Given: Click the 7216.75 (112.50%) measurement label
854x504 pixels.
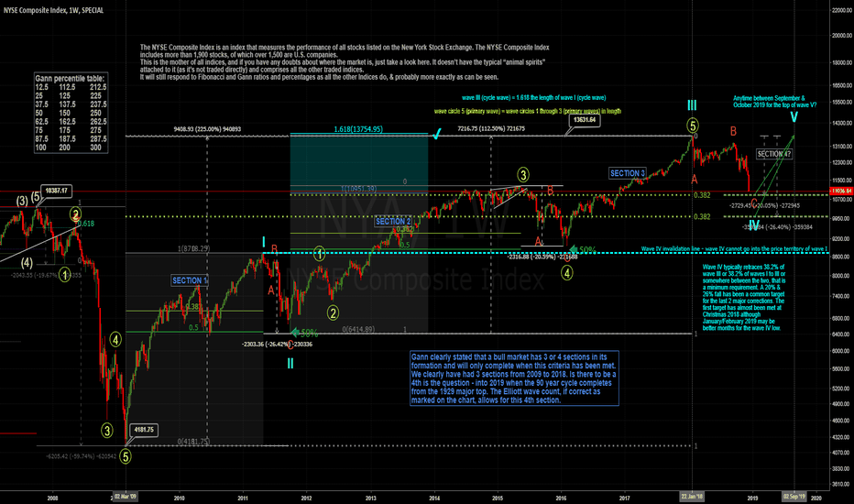Looking at the screenshot, I should (x=491, y=128).
